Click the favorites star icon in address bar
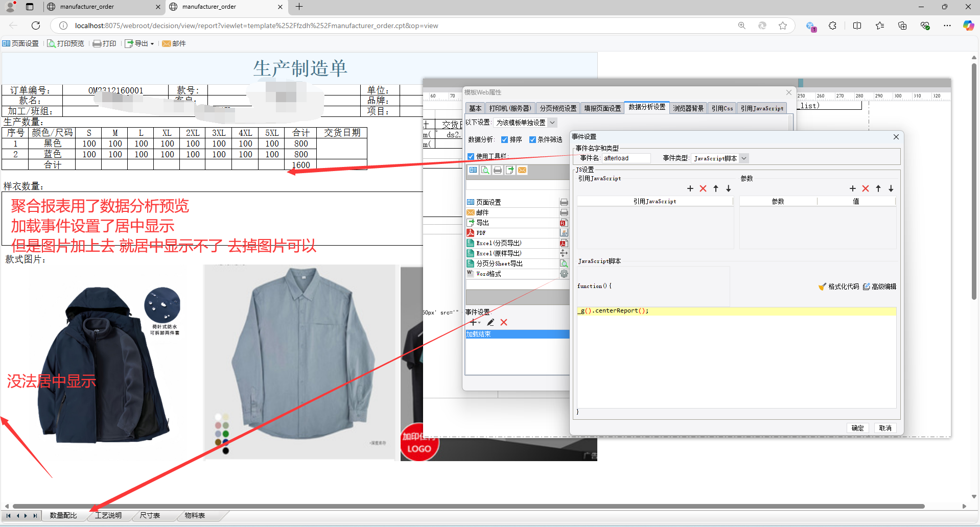Screen dimensions: 980x527 point(782,26)
